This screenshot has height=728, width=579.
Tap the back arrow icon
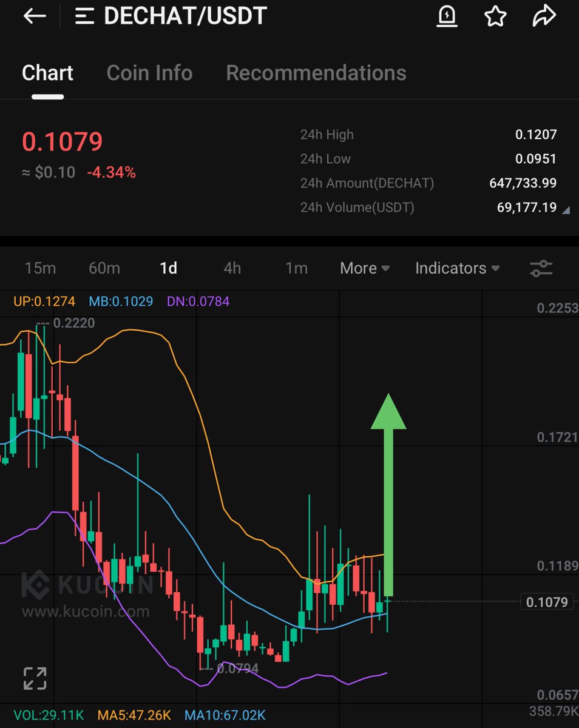point(35,16)
